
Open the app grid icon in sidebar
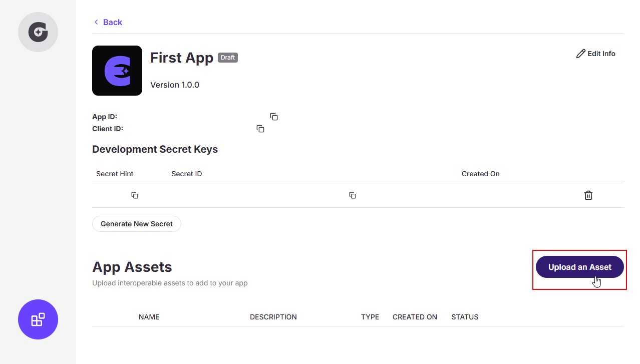coord(38,319)
